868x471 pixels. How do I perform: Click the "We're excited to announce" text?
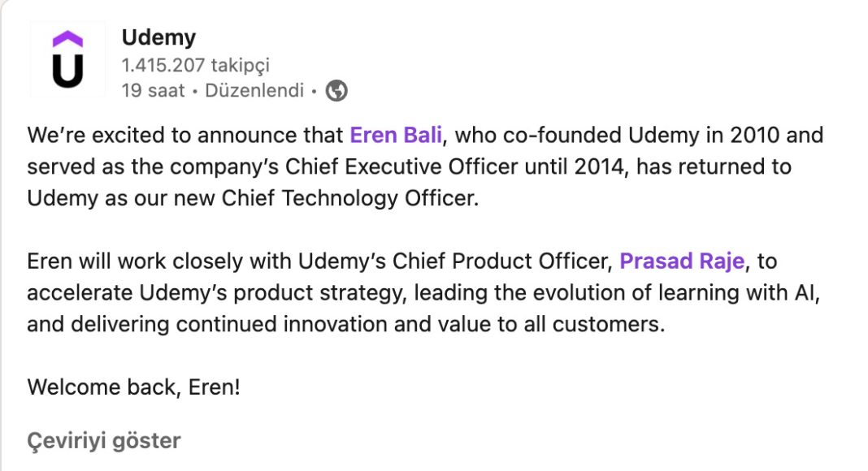click(x=184, y=136)
